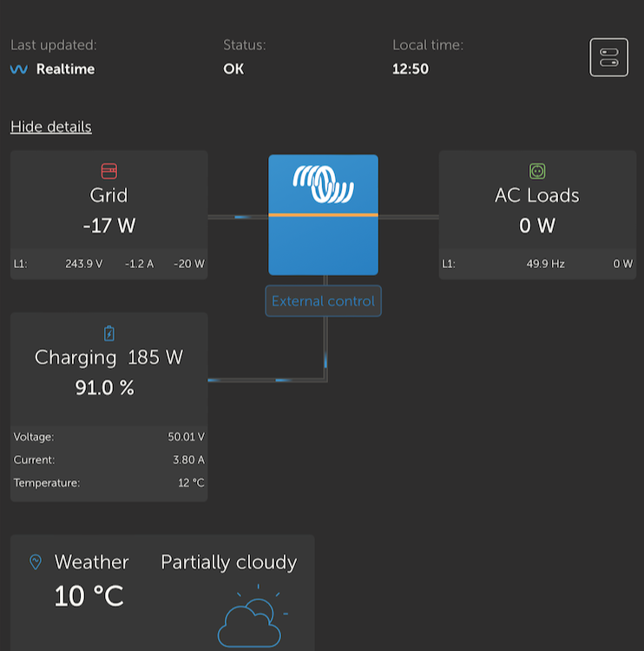Click the Grid title label
Viewport: 644px width, 651px height.
108,195
